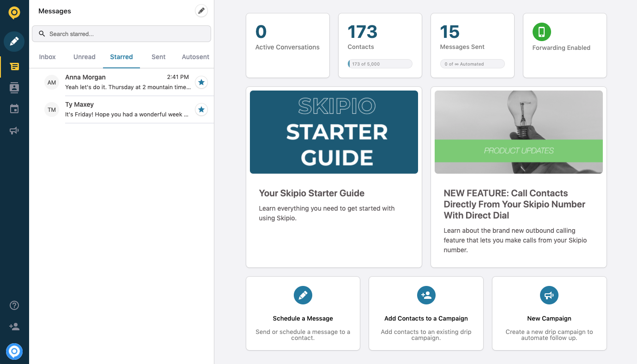This screenshot has width=637, height=364.
Task: Click the add-person invite icon near sidebar bottom
Action: pyautogui.click(x=14, y=327)
